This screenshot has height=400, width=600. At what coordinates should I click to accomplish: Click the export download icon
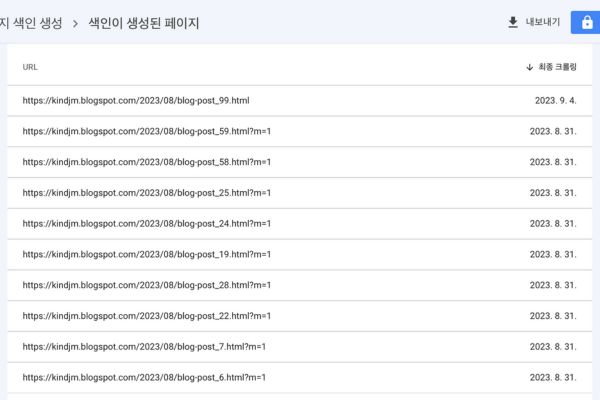pos(513,22)
